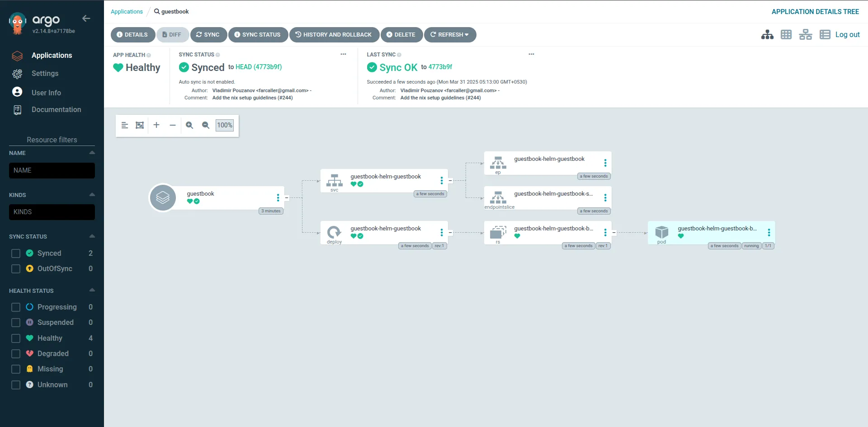Click the 100% zoom level box

(x=225, y=125)
